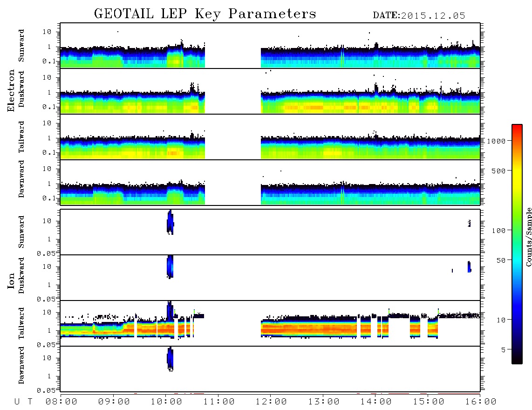Screen dimensions: 532x410
Task: Click the Ion "Sunward" panel label
Action: [x=21, y=232]
